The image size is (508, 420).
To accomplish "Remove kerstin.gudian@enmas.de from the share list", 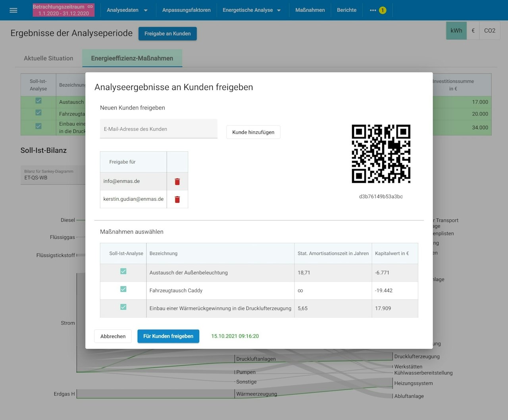I will pyautogui.click(x=177, y=199).
